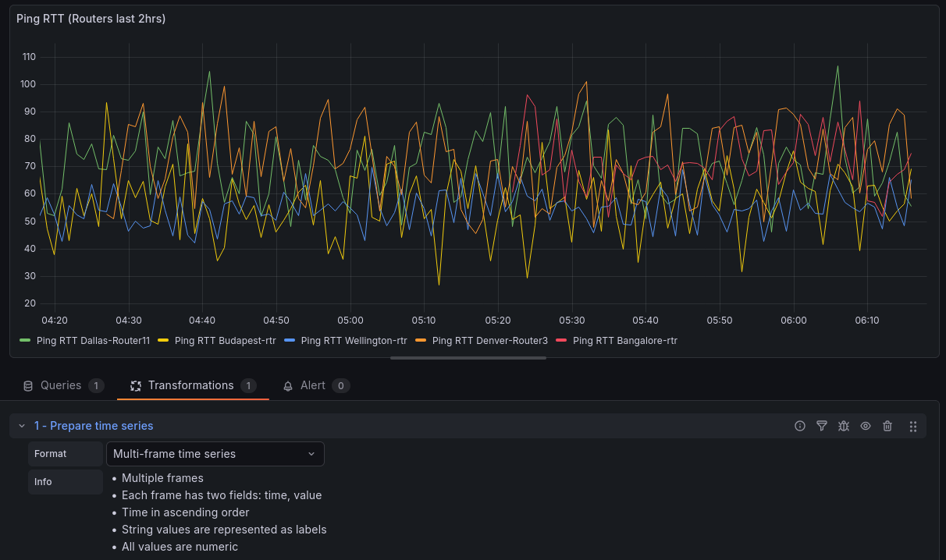The height and width of the screenshot is (560, 946).
Task: Collapse the Prepare time series row chevron
Action: (22, 426)
